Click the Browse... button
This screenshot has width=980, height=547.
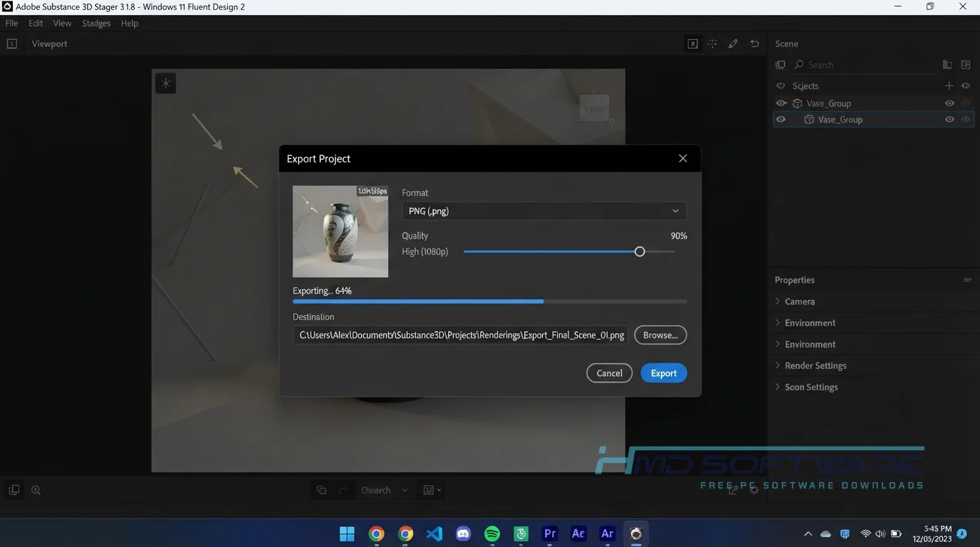coord(660,335)
